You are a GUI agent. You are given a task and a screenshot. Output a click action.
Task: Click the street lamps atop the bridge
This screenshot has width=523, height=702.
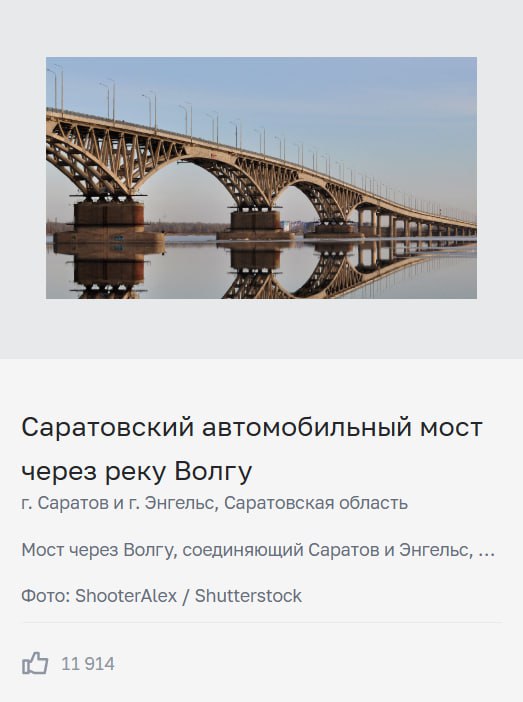[x=179, y=114]
